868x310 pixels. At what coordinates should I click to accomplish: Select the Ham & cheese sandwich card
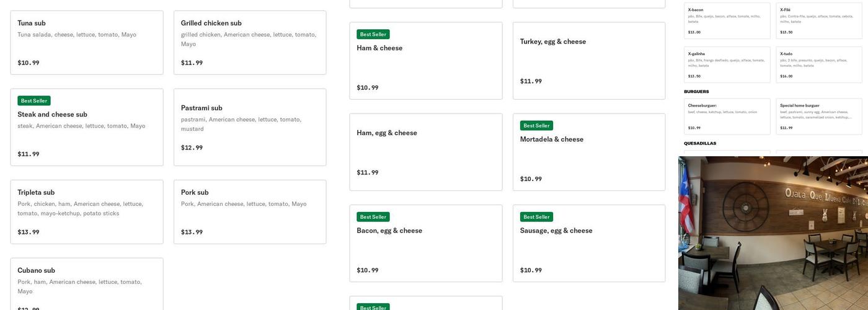pyautogui.click(x=426, y=61)
